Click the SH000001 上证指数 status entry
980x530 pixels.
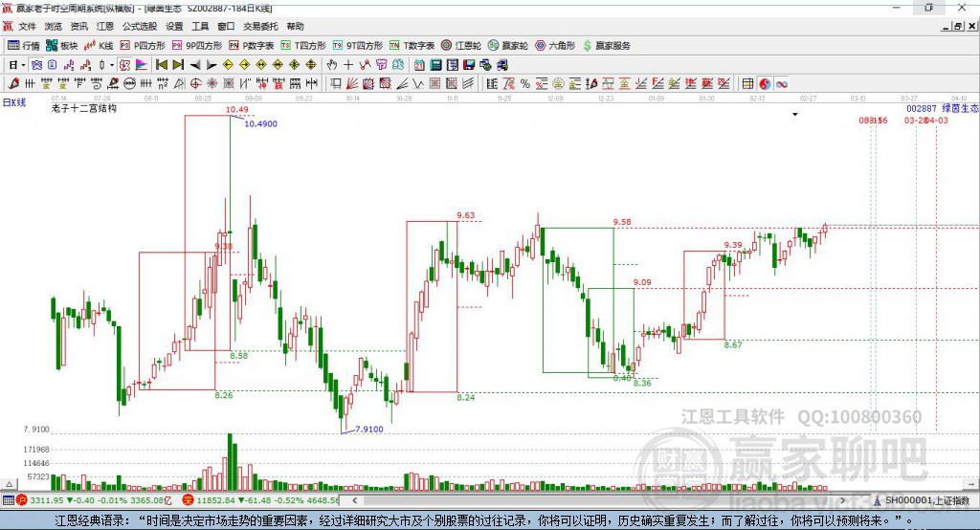[923, 500]
